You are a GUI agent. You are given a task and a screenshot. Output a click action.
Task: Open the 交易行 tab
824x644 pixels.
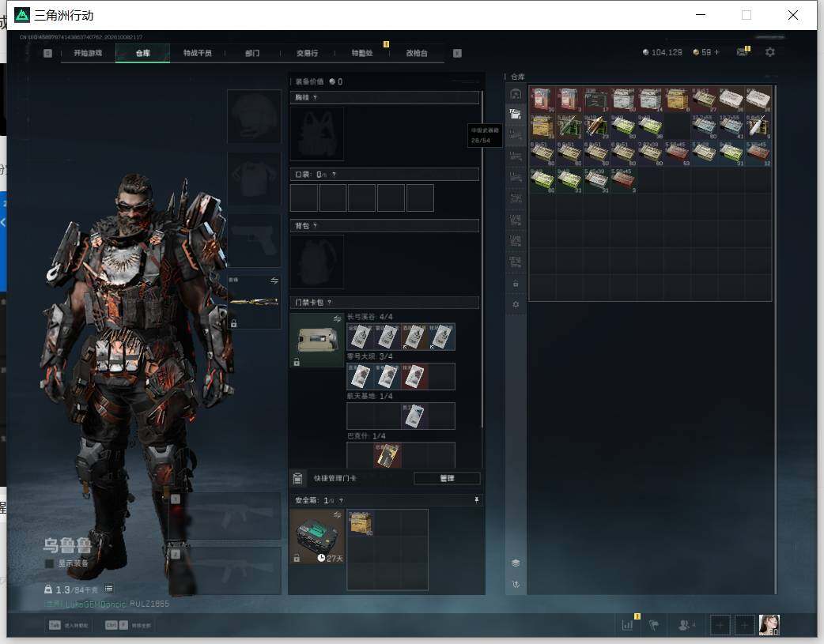click(x=307, y=53)
